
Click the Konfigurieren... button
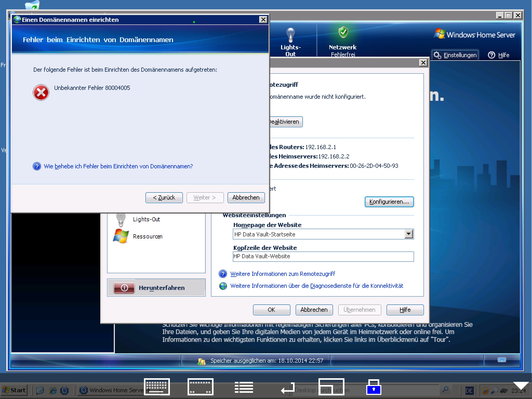click(389, 202)
